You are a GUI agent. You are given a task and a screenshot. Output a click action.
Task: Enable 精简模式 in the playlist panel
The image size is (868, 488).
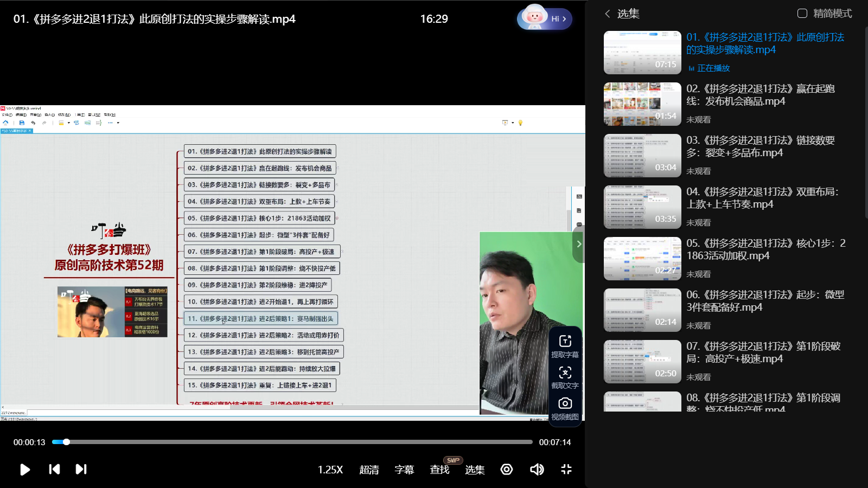[802, 13]
